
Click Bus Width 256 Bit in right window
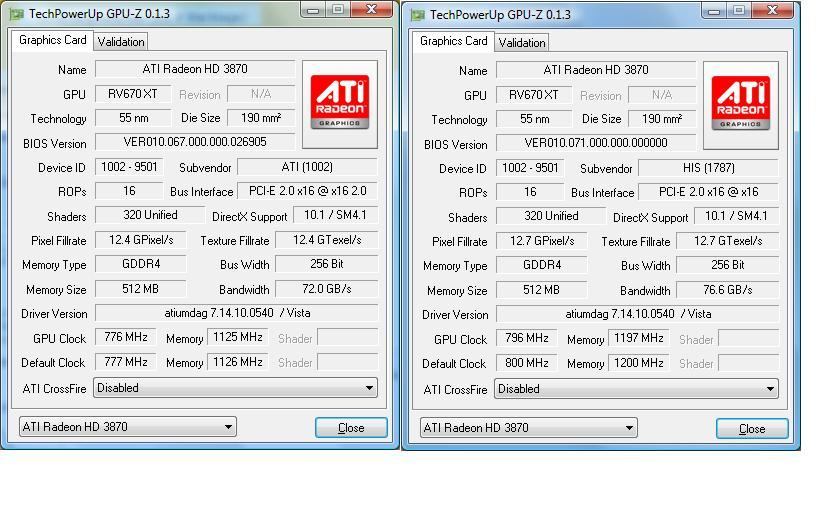click(x=728, y=265)
